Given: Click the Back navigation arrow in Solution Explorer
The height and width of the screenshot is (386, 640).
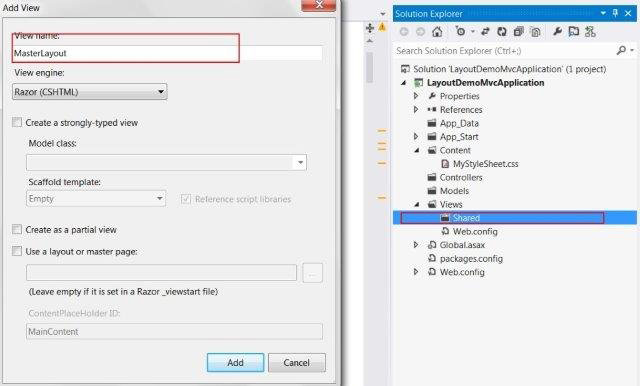Looking at the screenshot, I should (404, 31).
